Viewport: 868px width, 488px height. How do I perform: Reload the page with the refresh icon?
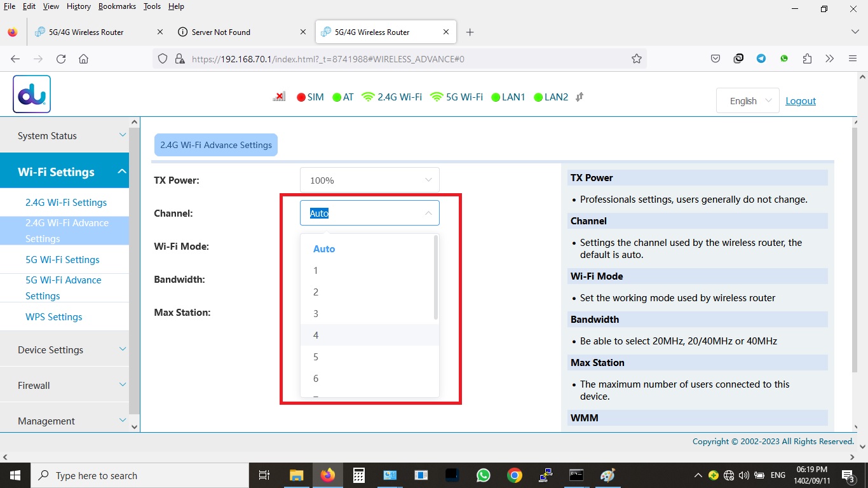tap(61, 59)
